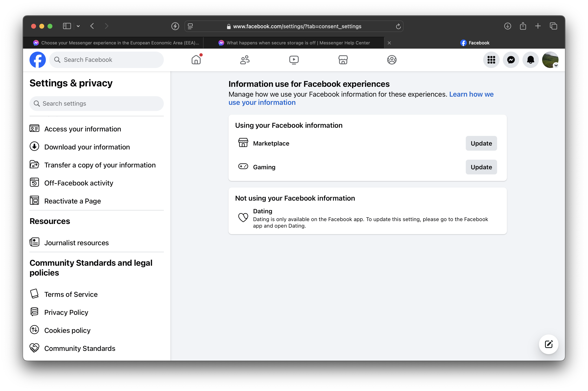The height and width of the screenshot is (391, 588).
Task: Go to the Home feed icon
Action: pos(196,60)
